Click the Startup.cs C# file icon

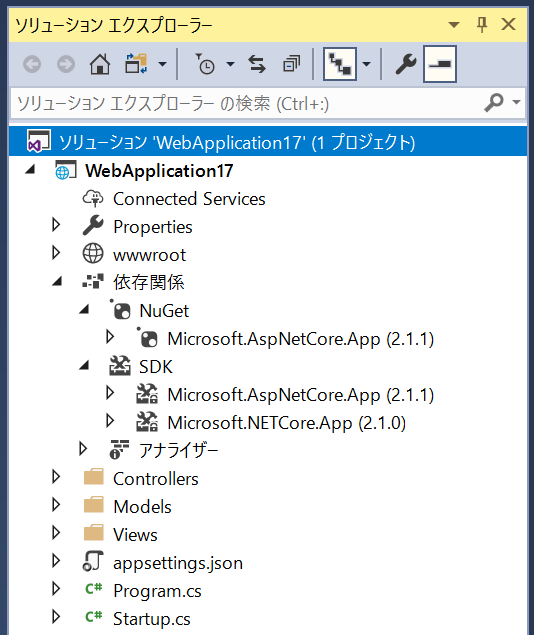(94, 617)
